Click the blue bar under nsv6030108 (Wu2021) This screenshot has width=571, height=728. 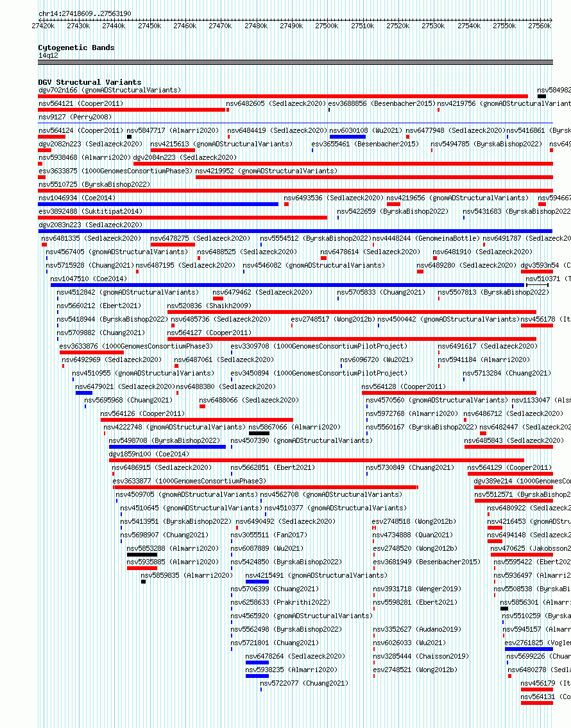(x=348, y=137)
